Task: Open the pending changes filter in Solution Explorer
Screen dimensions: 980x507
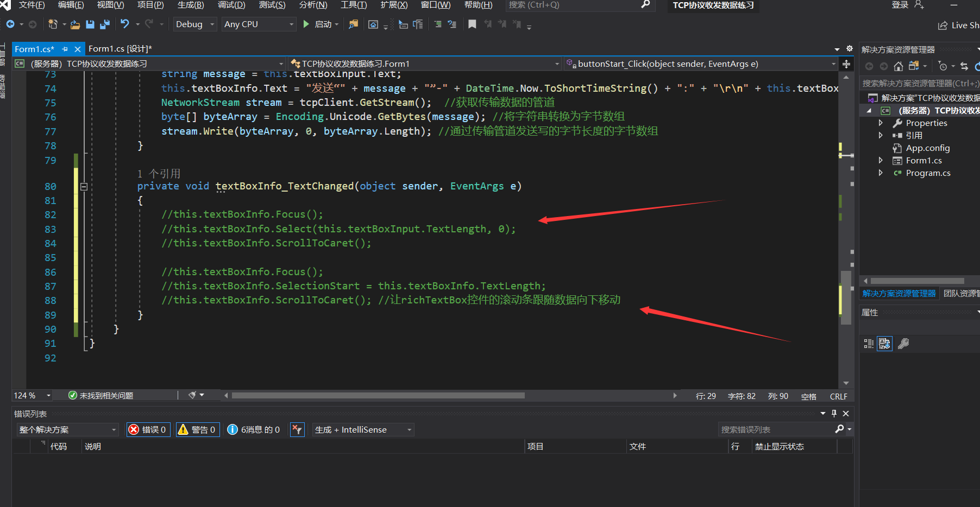Action: click(943, 66)
